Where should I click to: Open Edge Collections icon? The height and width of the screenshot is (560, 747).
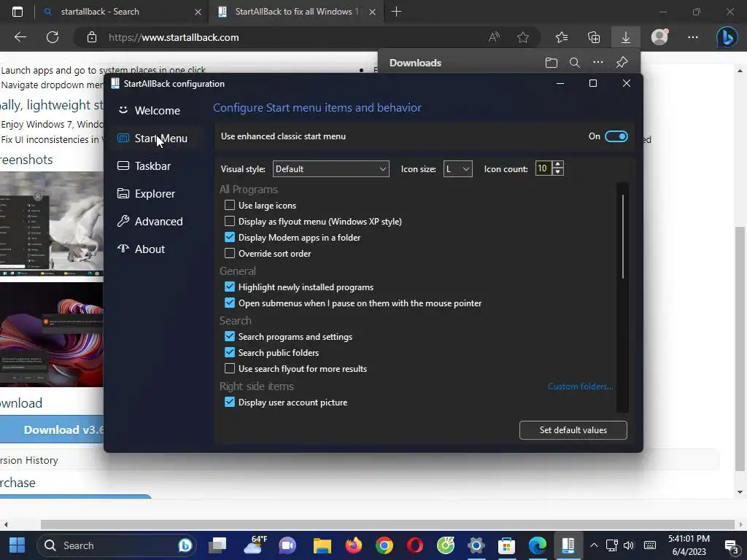pos(594,37)
